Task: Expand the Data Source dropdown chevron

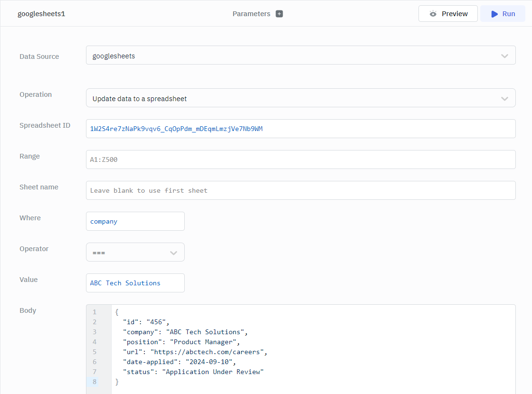Action: tap(504, 56)
